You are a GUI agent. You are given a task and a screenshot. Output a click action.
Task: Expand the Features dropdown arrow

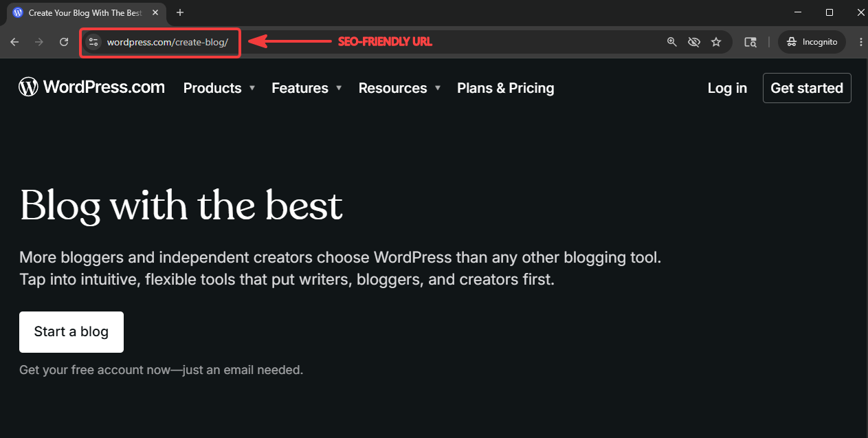click(x=339, y=88)
